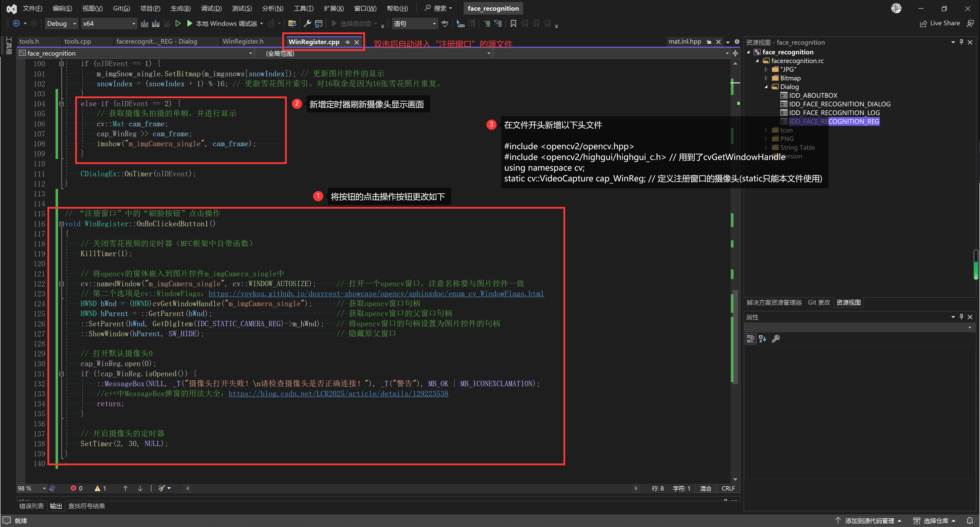This screenshot has width=980, height=527.
Task: Open the Debug configuration dropdown
Action: point(74,24)
